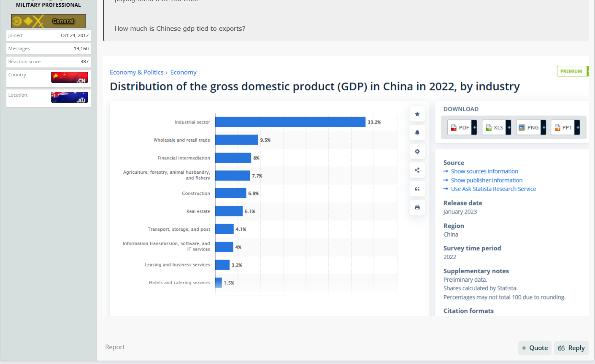Click the PDF file icon
This screenshot has height=364, width=595.
coord(454,127)
